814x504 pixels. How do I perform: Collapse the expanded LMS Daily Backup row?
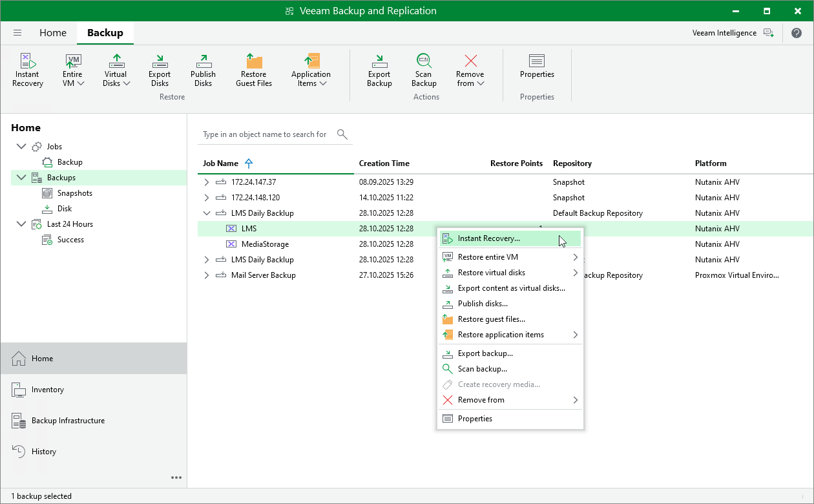point(207,213)
